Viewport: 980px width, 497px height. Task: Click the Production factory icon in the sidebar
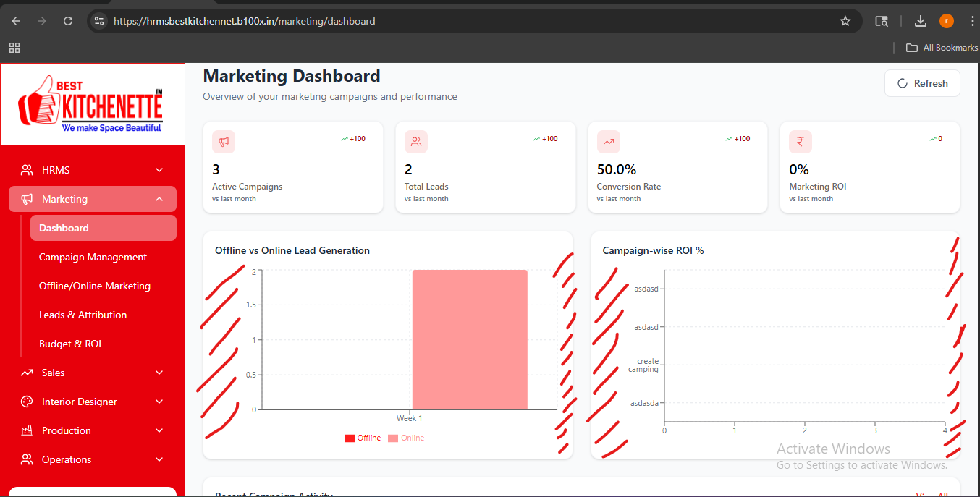pos(27,430)
